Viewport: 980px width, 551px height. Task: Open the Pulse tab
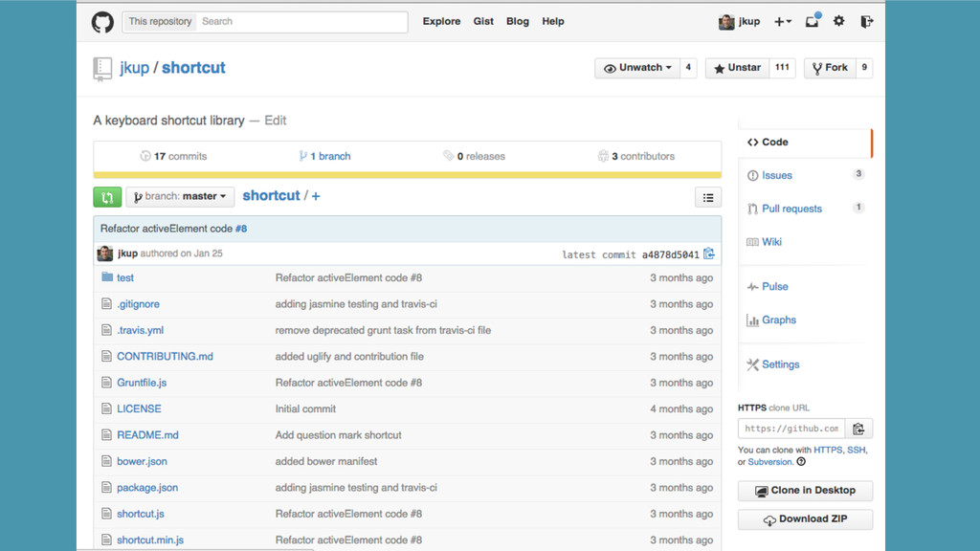pyautogui.click(x=774, y=287)
